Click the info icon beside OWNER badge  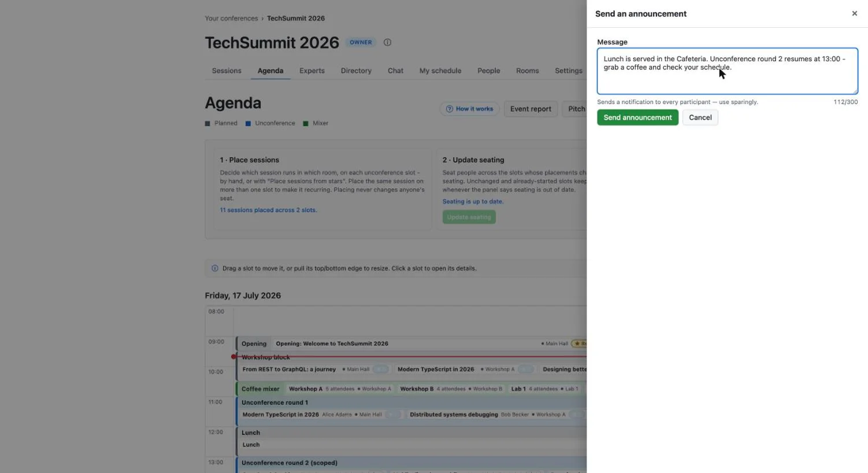coord(388,42)
